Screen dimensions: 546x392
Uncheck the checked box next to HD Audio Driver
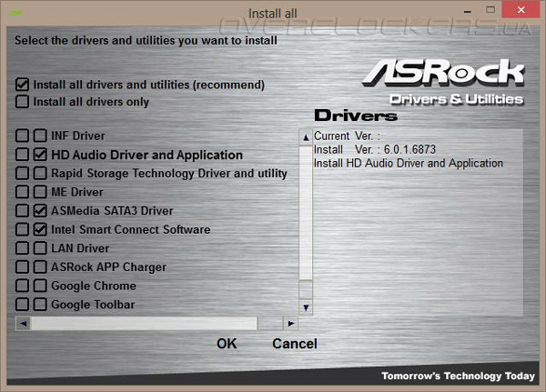(40, 155)
